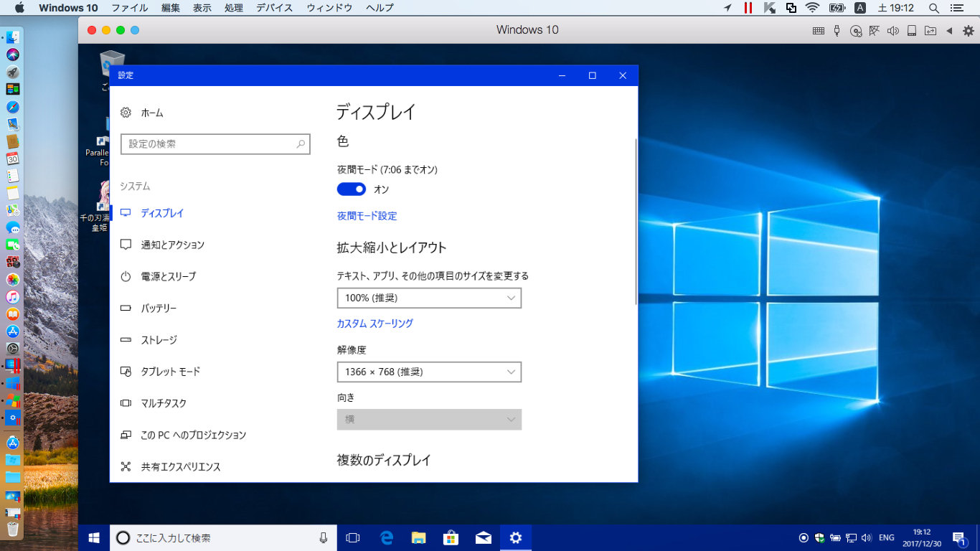
Task: Open Safari from the Mac dock
Action: (x=13, y=107)
